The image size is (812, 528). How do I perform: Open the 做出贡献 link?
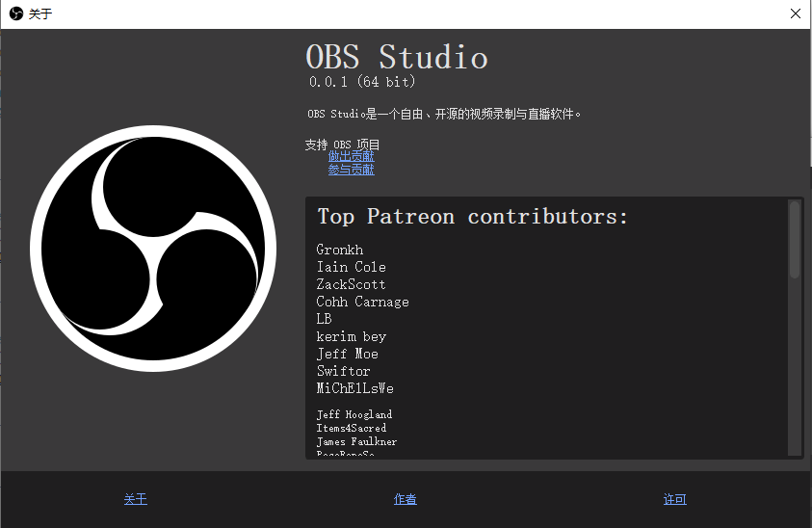coord(352,156)
